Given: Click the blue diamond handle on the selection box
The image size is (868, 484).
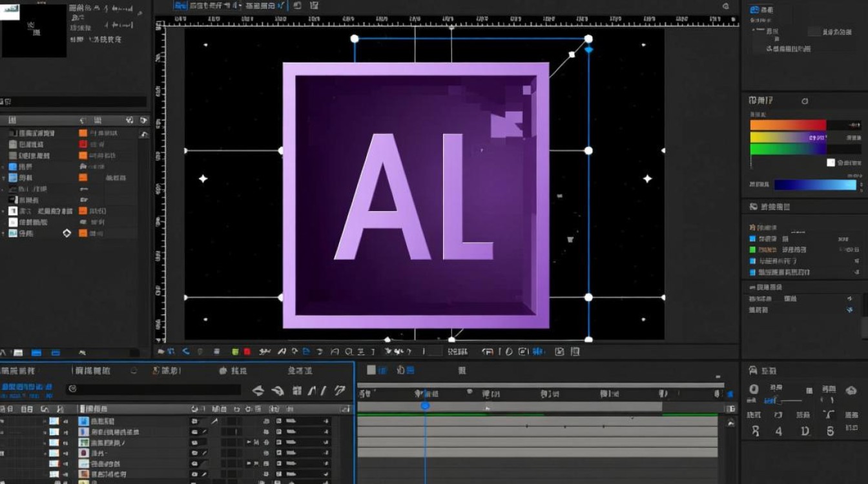Looking at the screenshot, I should pyautogui.click(x=588, y=49).
